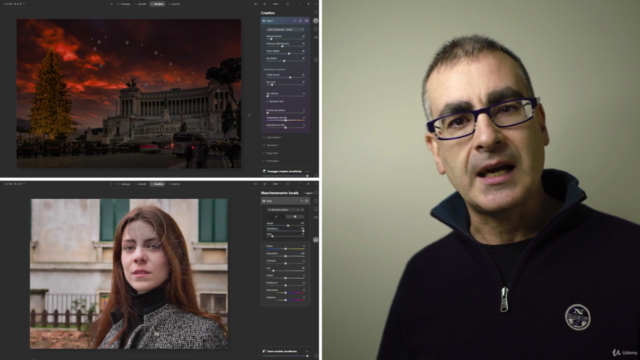
Task: Select the masking sidebar icon in top window
Action: (316, 60)
